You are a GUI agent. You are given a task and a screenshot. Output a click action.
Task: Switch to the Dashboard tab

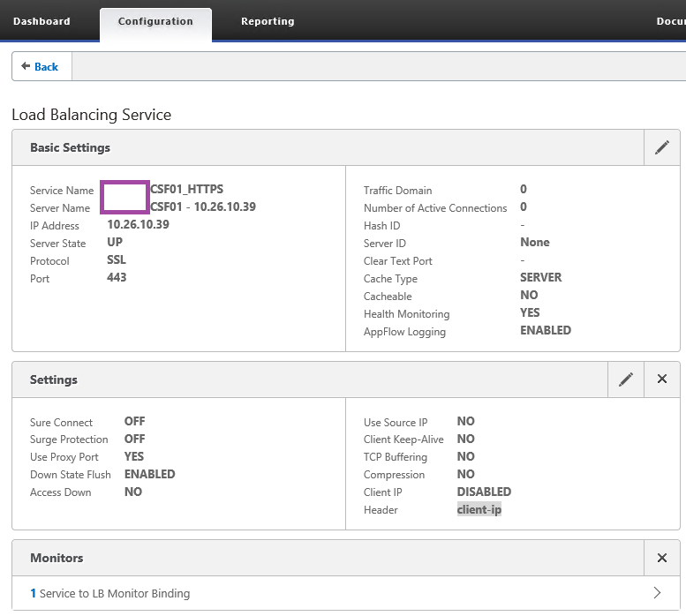(x=41, y=21)
